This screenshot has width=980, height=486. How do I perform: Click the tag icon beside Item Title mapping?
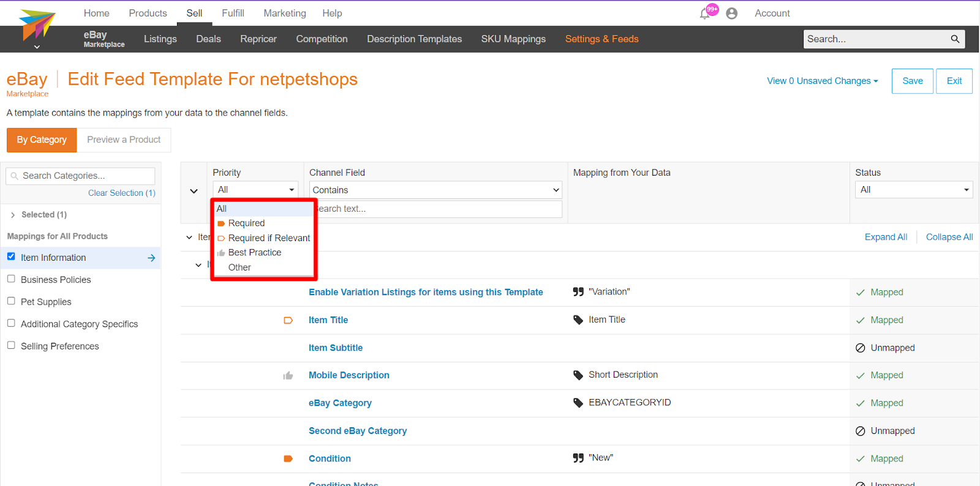[578, 320]
